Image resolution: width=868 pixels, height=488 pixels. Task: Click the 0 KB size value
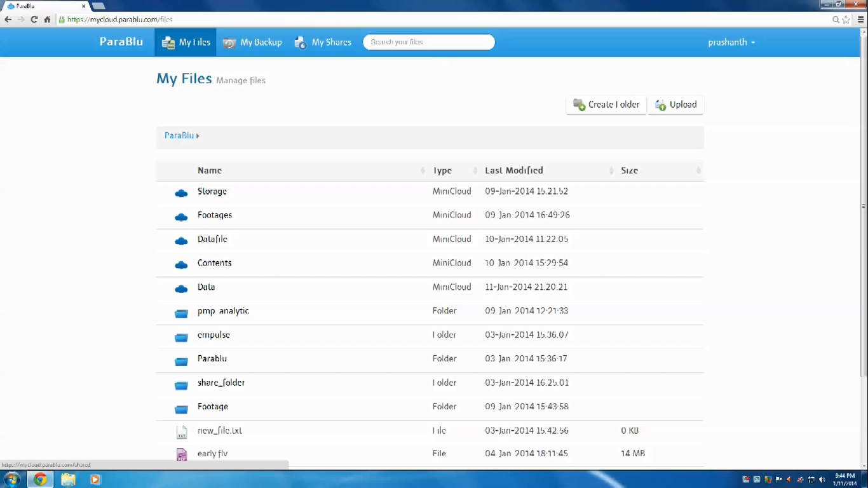tap(630, 431)
